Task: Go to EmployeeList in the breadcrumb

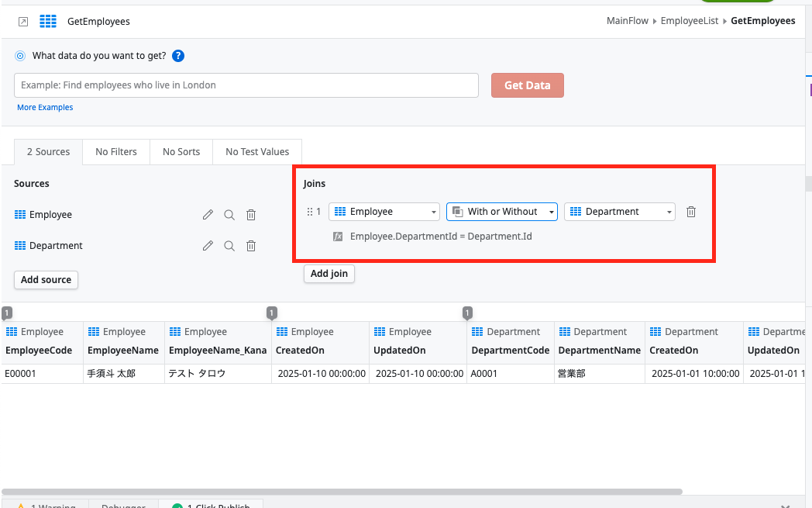Action: point(690,21)
